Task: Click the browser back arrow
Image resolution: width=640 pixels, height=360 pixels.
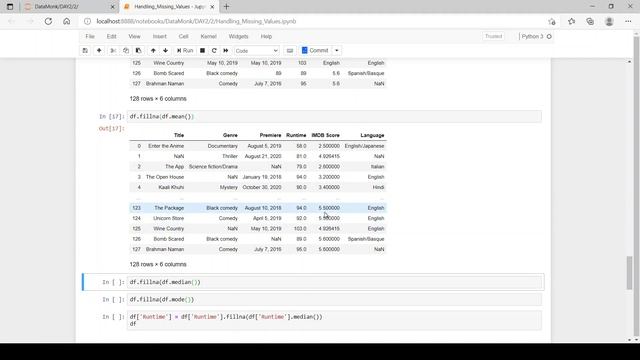Action: (11, 21)
